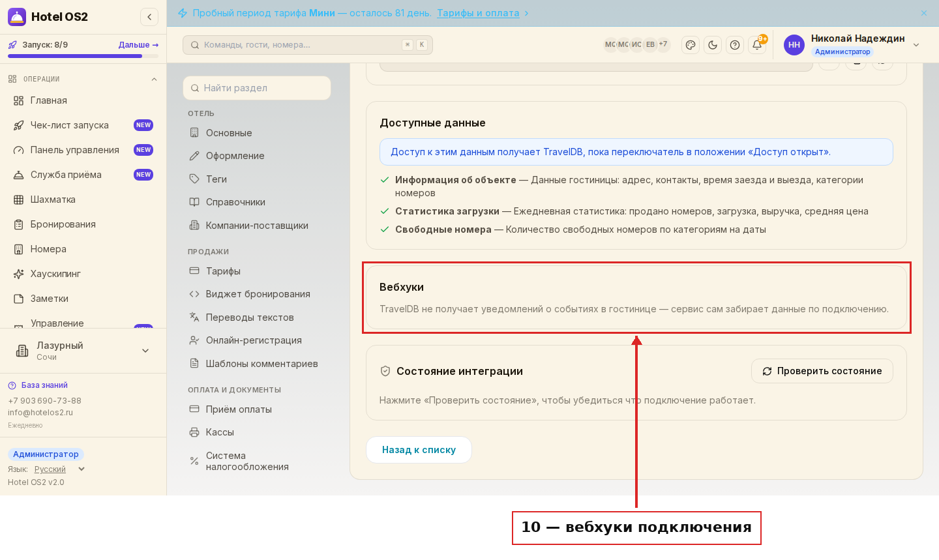Click Проверить состояние button
The height and width of the screenshot is (560, 939).
[822, 371]
